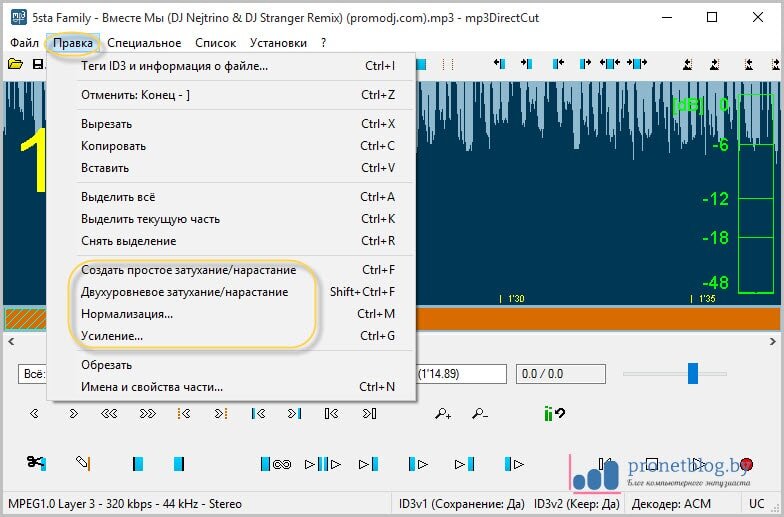Choose Обрезать from the menu

pyautogui.click(x=231, y=365)
